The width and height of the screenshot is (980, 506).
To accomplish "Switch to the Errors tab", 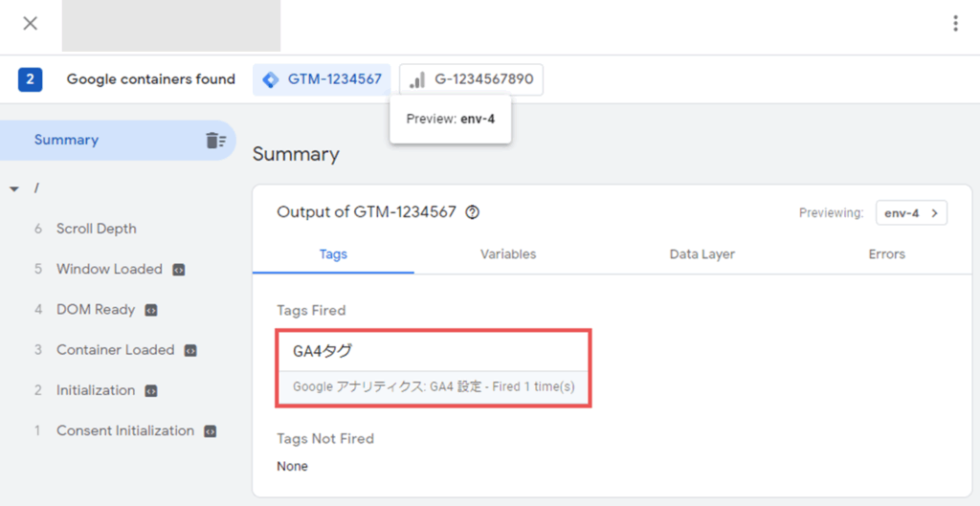I will tap(886, 254).
